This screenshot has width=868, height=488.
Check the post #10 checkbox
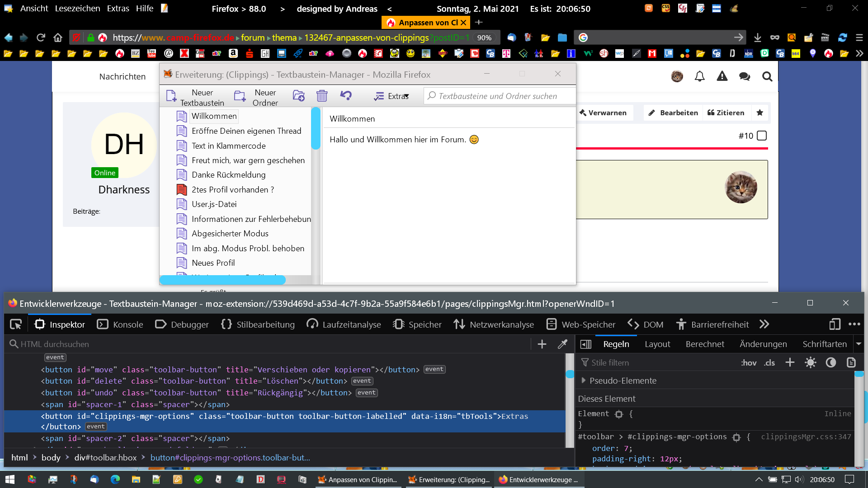[x=762, y=136]
